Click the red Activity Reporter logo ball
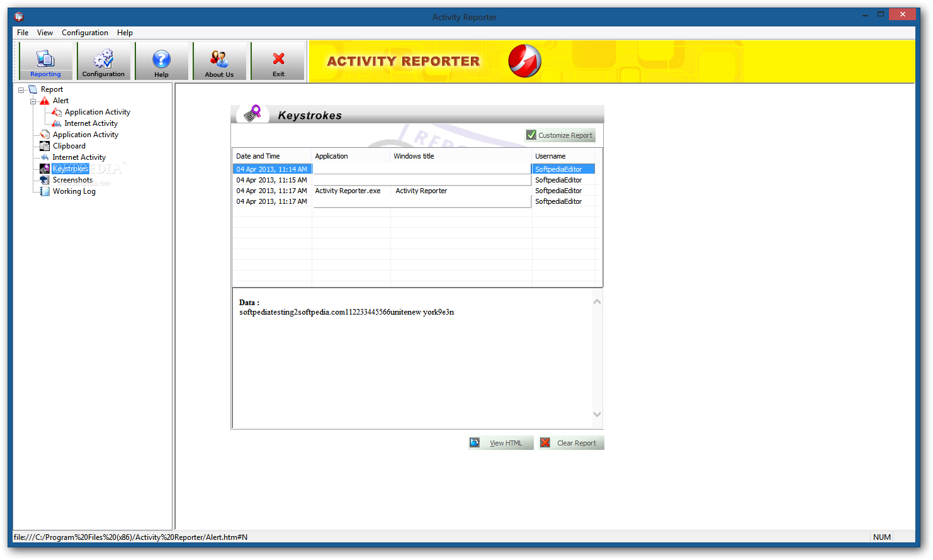 524,61
